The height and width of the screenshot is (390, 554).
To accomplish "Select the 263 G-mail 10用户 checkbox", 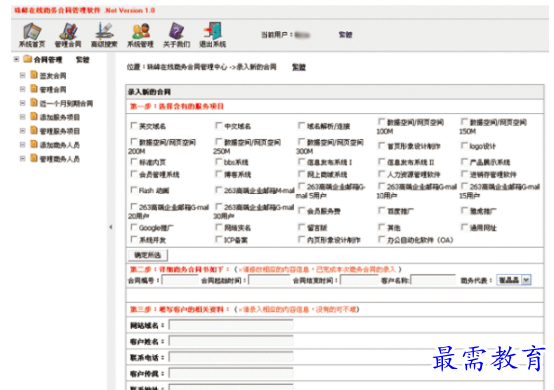I will pyautogui.click(x=382, y=186).
